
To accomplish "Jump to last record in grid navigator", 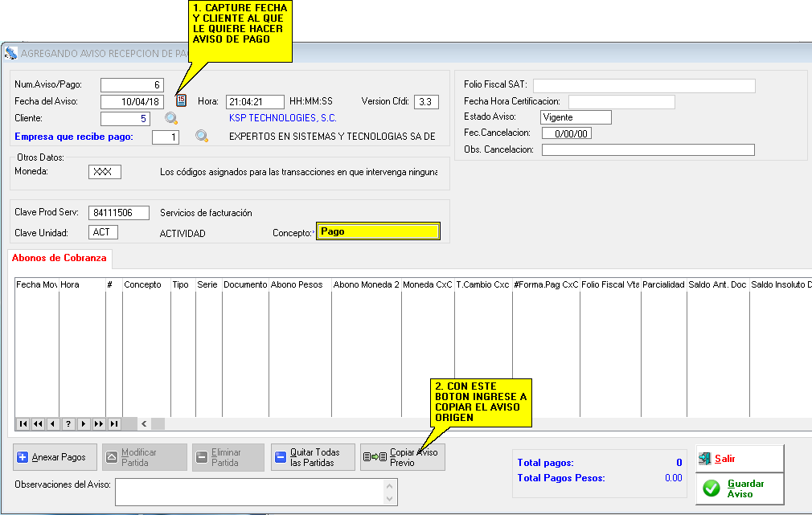I will (114, 424).
